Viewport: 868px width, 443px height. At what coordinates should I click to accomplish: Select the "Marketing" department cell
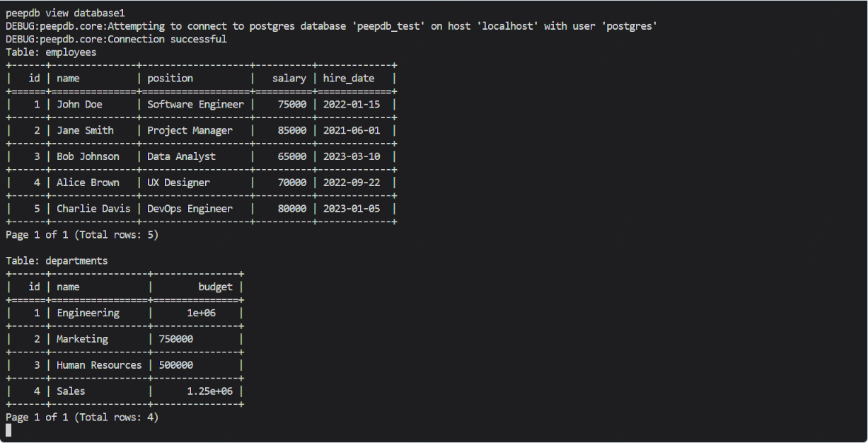click(x=82, y=339)
